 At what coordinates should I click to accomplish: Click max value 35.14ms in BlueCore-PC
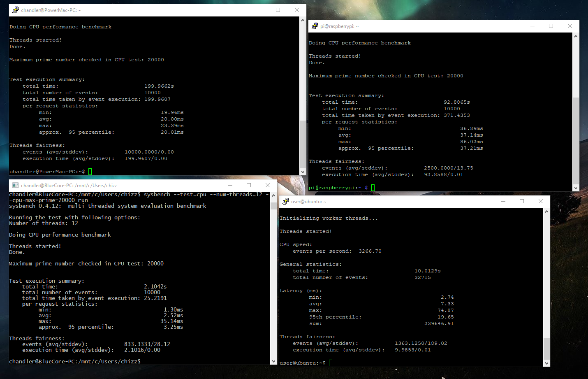coord(172,321)
